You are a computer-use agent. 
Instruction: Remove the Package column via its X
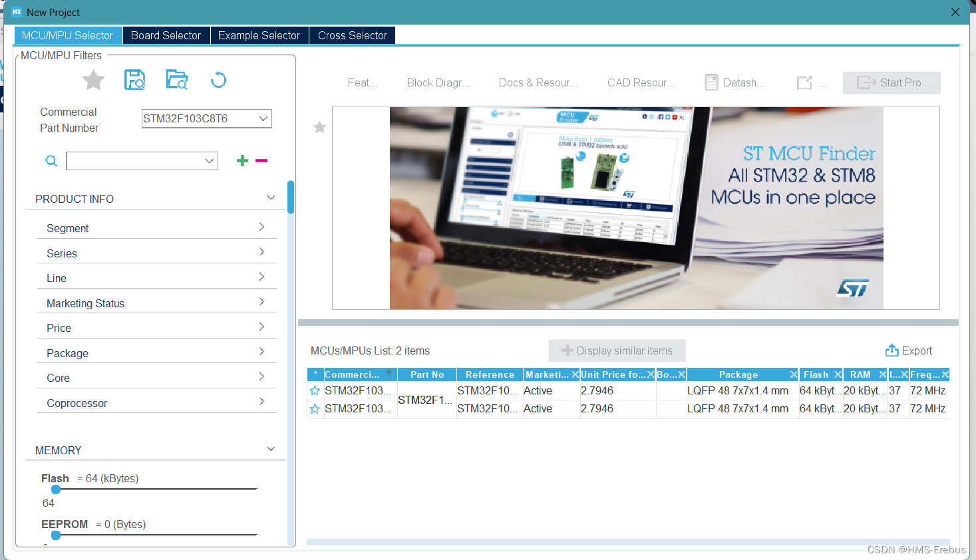793,374
